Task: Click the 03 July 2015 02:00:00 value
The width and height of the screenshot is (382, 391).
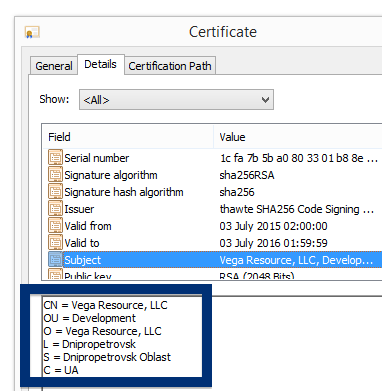Action: tap(273, 226)
